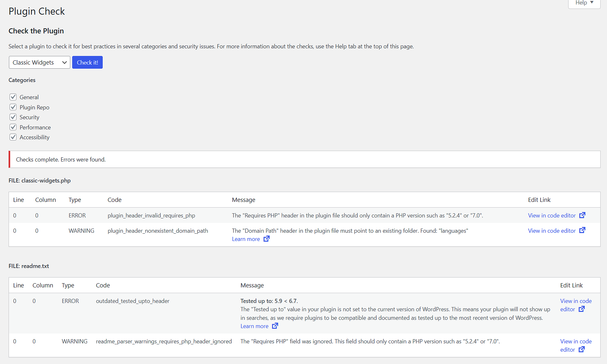This screenshot has height=364, width=607.
Task: Uncheck the Performance checkbox
Action: click(x=13, y=127)
